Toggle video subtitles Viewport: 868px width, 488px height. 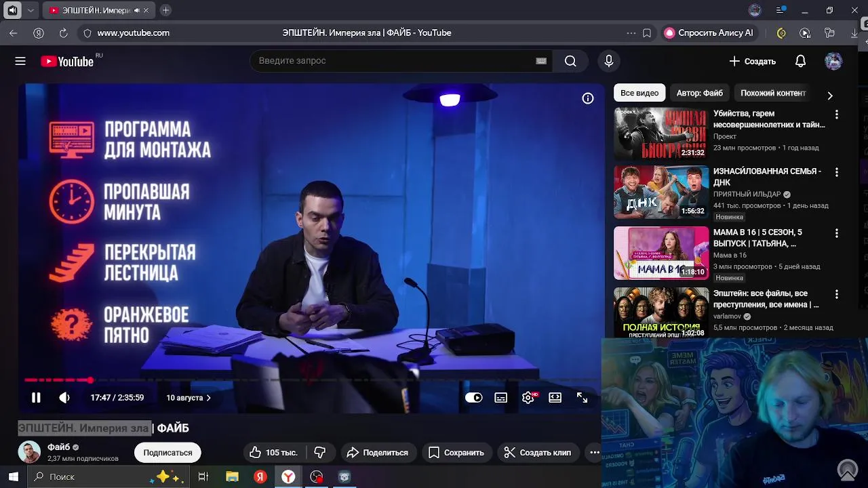500,398
